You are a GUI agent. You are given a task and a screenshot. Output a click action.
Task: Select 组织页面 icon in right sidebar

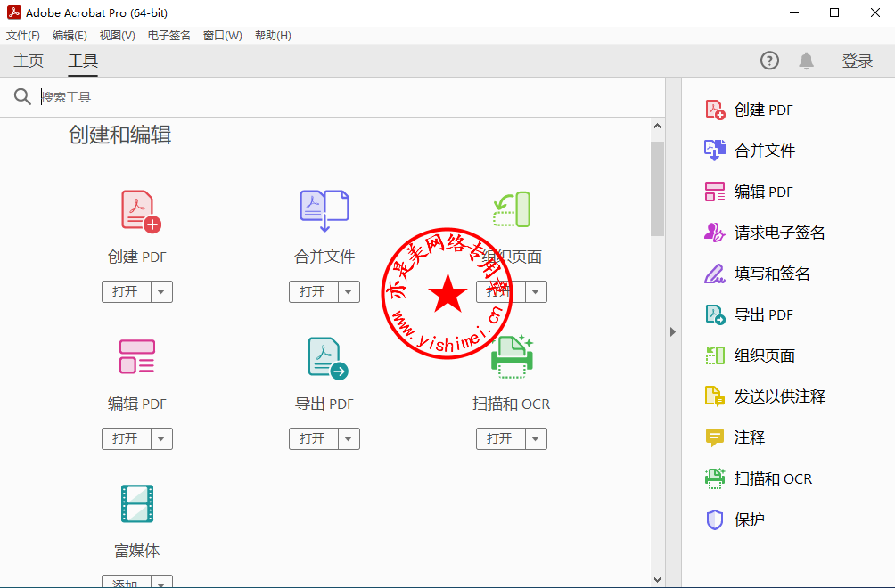point(715,355)
